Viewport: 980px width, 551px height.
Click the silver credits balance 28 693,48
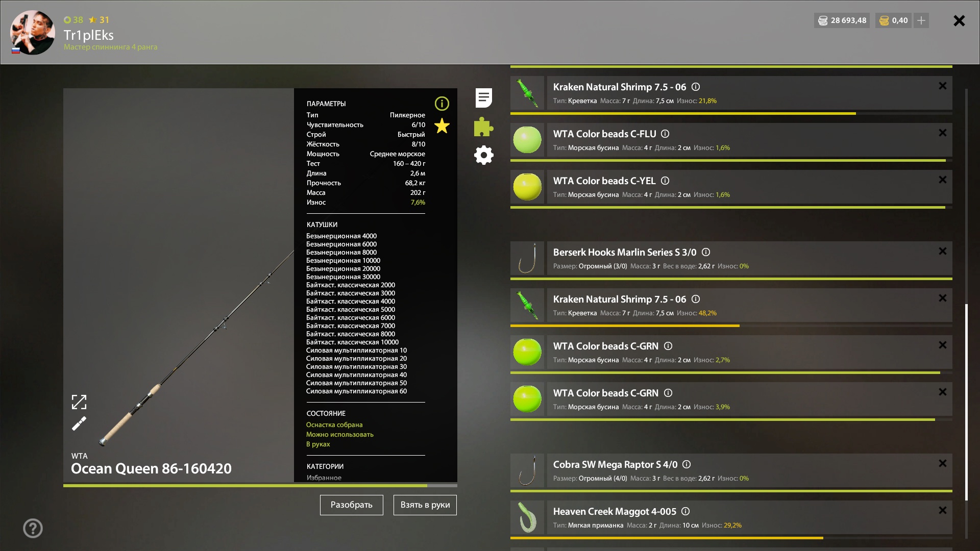[842, 20]
